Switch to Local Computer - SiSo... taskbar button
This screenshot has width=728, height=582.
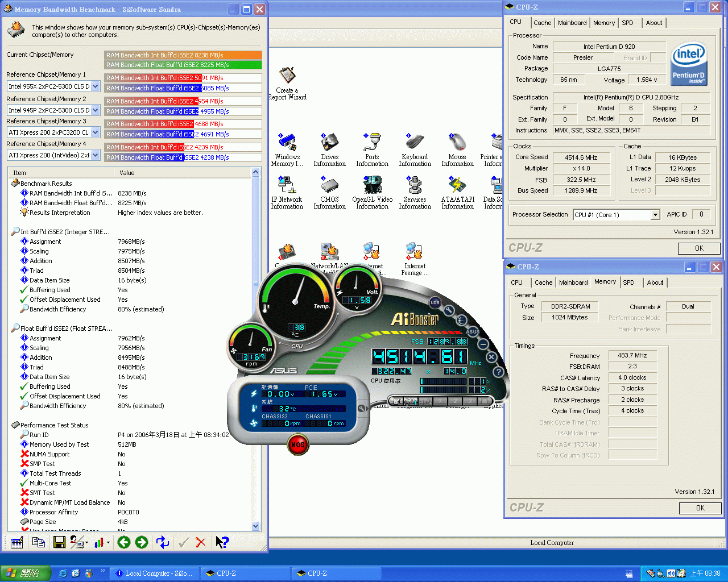[x=155, y=573]
